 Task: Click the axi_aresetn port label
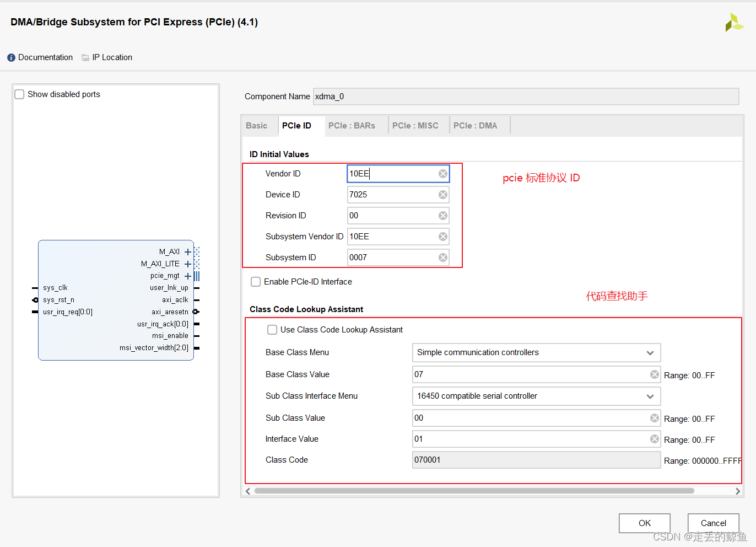point(170,312)
